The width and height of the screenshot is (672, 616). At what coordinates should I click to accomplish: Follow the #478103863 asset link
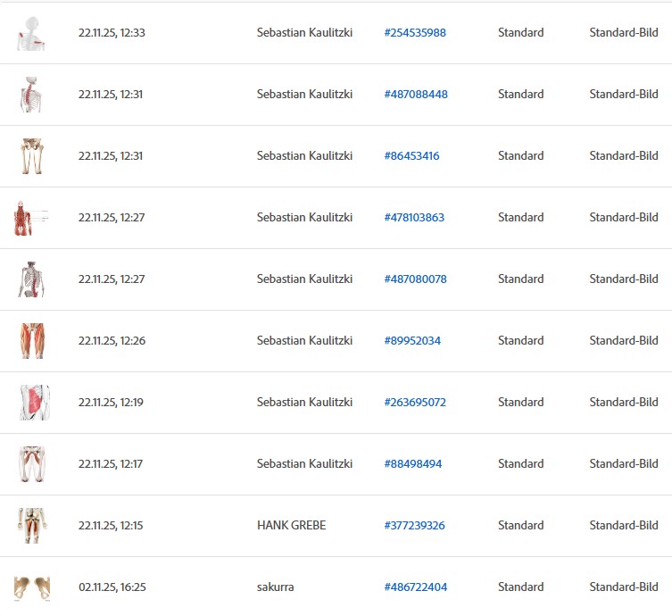click(414, 218)
